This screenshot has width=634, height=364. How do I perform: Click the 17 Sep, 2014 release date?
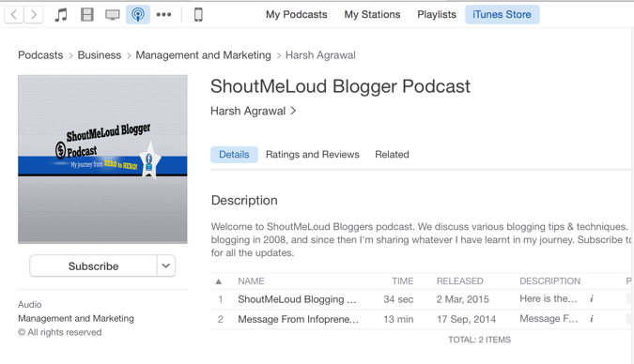coord(466,319)
